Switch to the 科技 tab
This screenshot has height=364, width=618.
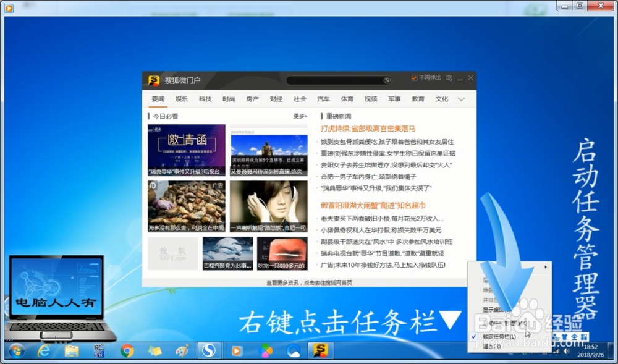(205, 99)
